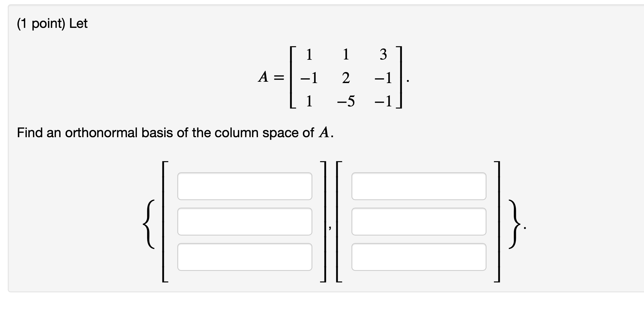This screenshot has height=310, width=644.
Task: Click the middle answer blank of the first column vector
Action: click(x=245, y=222)
